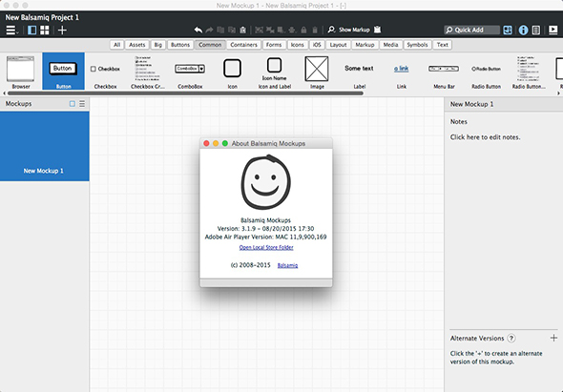Viewport: 563px width, 392px height.
Task: Toggle the UI Library smiley icon
Action: click(508, 31)
